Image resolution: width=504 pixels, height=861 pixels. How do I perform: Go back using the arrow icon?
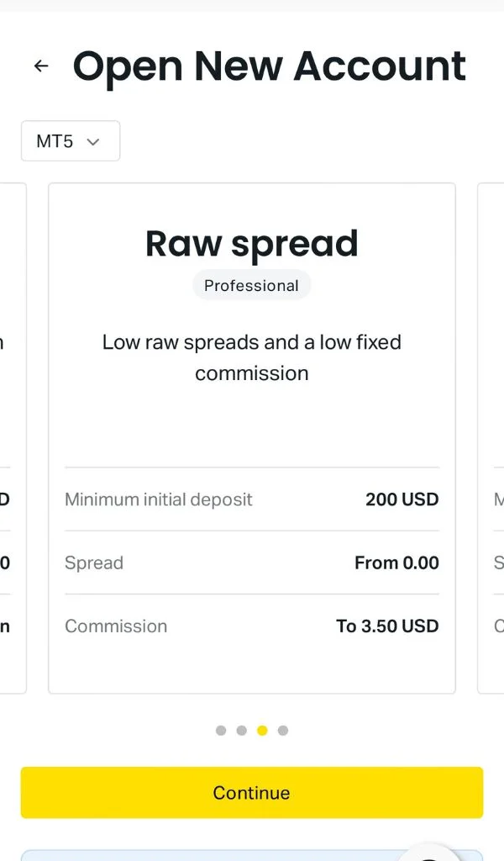[40, 66]
